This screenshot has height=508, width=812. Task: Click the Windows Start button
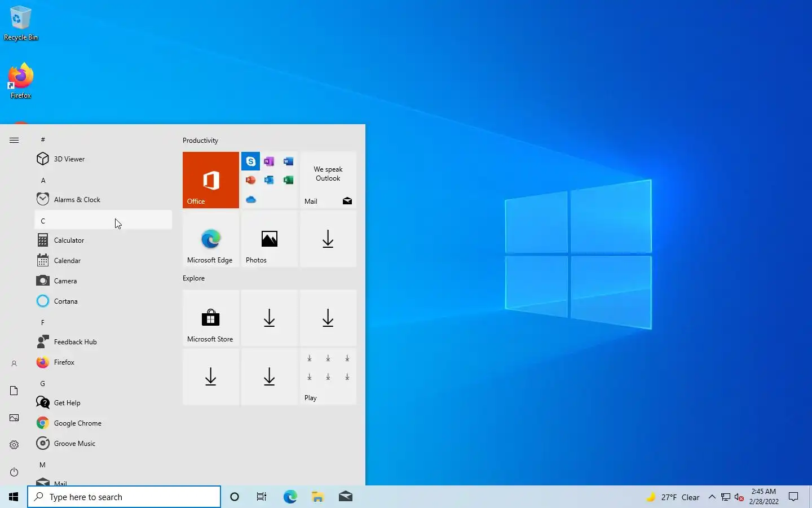pyautogui.click(x=14, y=497)
